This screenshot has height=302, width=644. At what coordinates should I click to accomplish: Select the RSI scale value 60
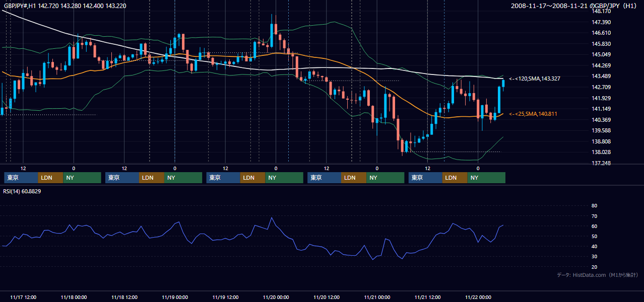(594, 226)
